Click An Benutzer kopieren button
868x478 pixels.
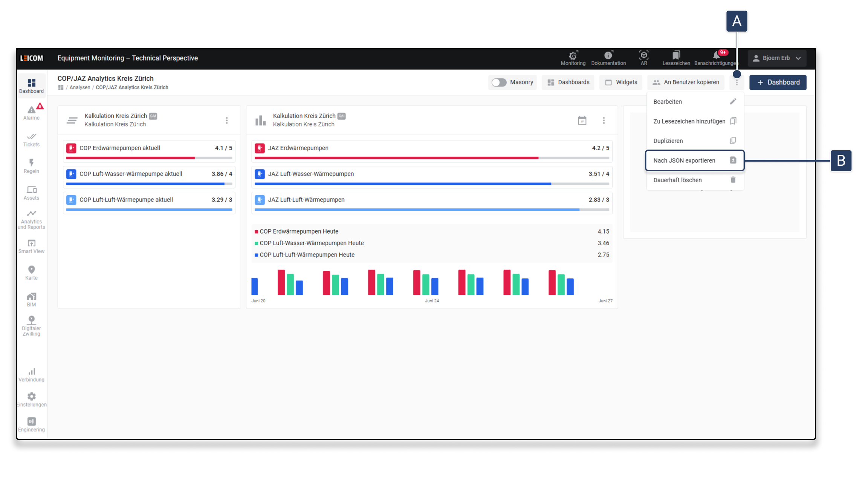pos(686,82)
